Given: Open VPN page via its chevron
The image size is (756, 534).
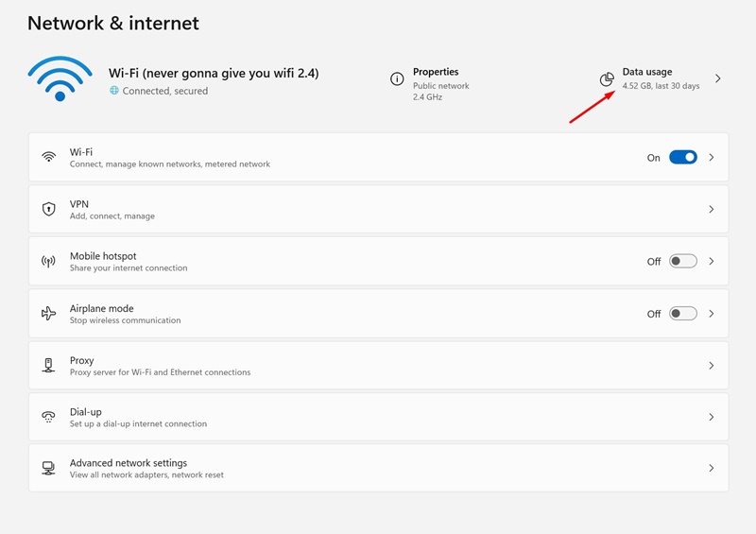Looking at the screenshot, I should (x=712, y=209).
